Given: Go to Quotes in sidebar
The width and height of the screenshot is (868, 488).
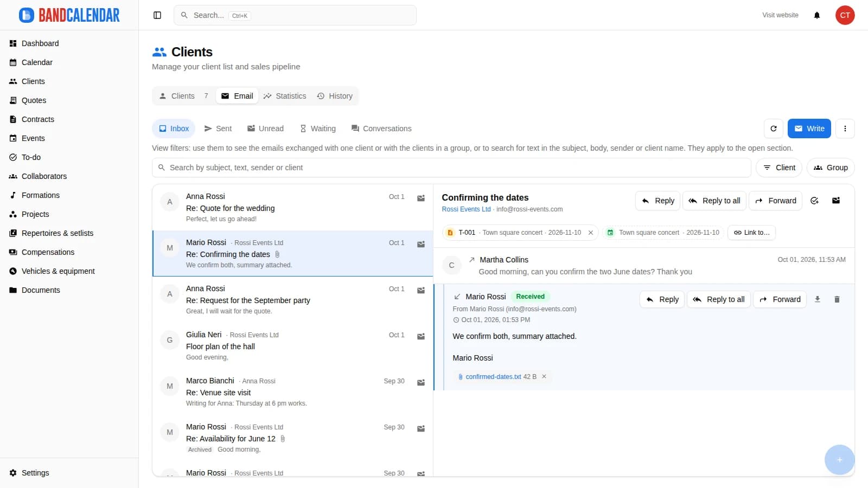Looking at the screenshot, I should (x=69, y=100).
